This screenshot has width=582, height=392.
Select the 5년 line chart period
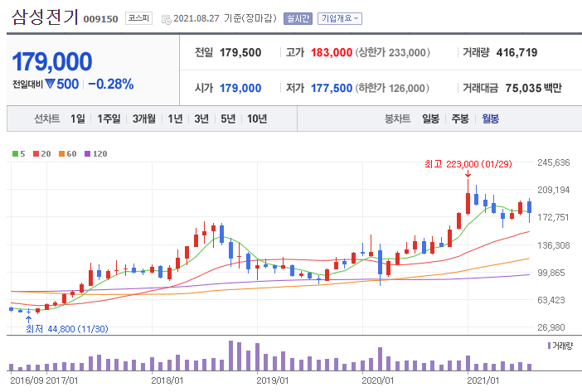(x=228, y=119)
